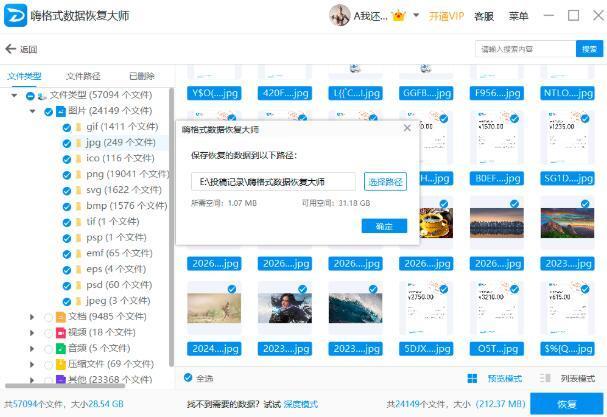Click the 深度模式 link
Viewport: 607px width, 417px height.
(300, 404)
